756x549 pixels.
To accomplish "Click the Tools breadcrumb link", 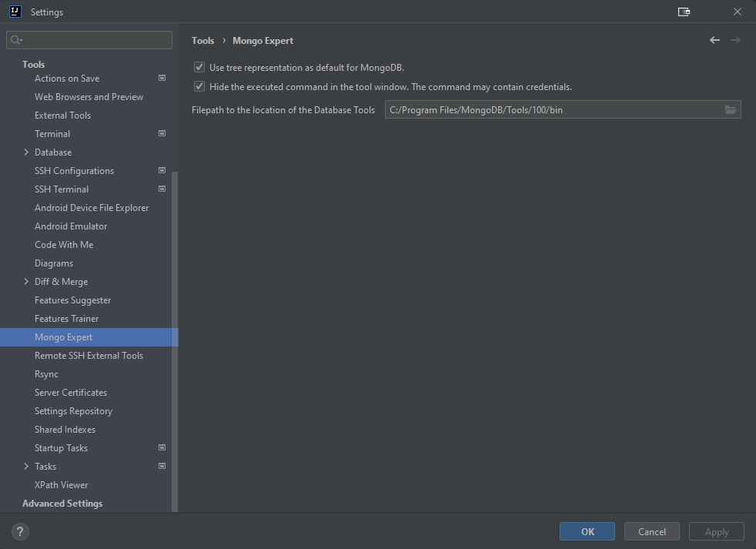I will [202, 41].
